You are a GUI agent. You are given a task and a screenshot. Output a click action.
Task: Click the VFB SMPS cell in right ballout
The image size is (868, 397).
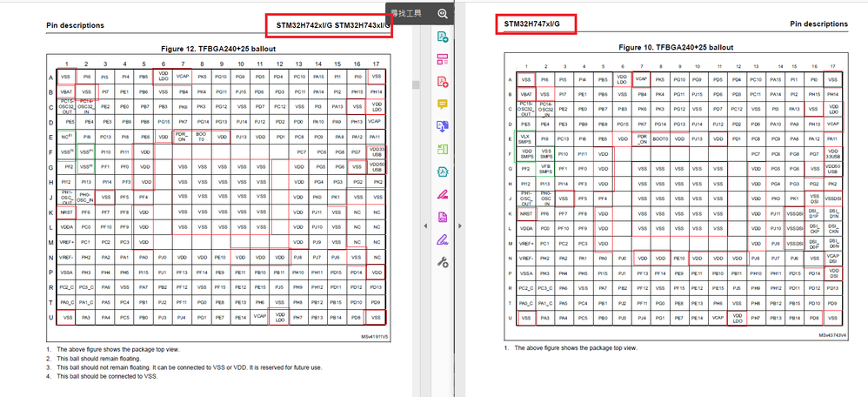pos(545,169)
